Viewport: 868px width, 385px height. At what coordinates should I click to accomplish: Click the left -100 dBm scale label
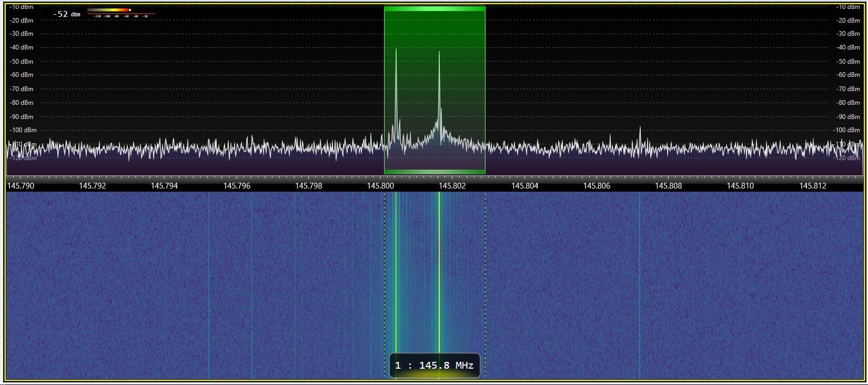pos(23,130)
